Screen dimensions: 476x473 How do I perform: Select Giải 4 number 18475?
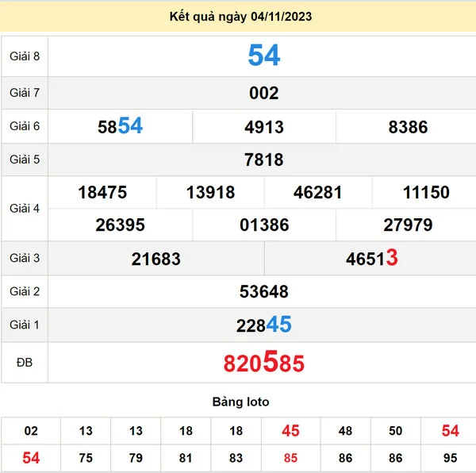pyautogui.click(x=102, y=192)
